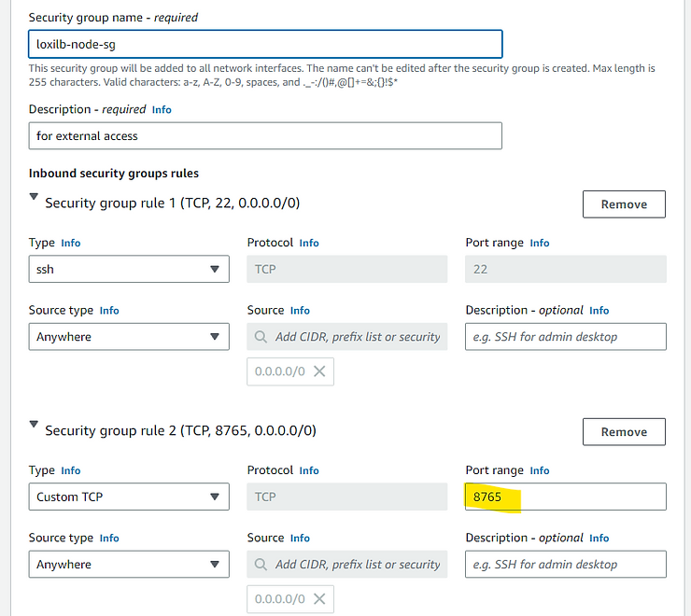Image resolution: width=691 pixels, height=616 pixels.
Task: Focus the Security group name field
Action: pyautogui.click(x=265, y=44)
